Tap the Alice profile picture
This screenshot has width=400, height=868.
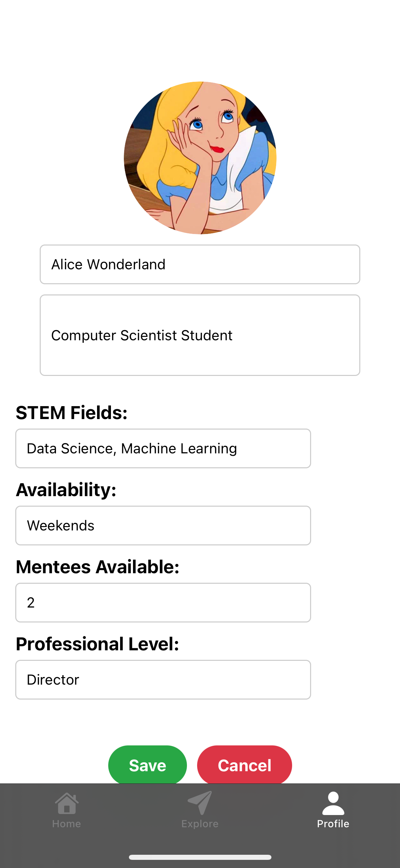(x=200, y=158)
